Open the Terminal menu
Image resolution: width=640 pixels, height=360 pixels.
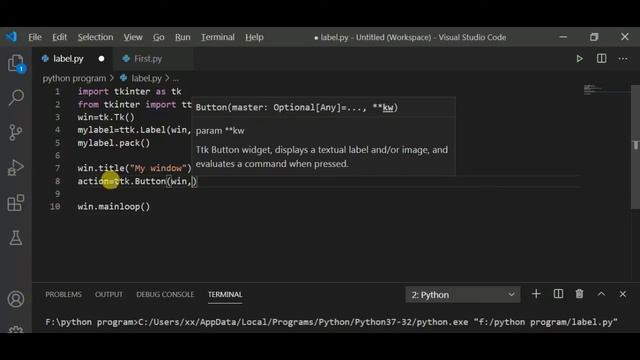coord(218,37)
